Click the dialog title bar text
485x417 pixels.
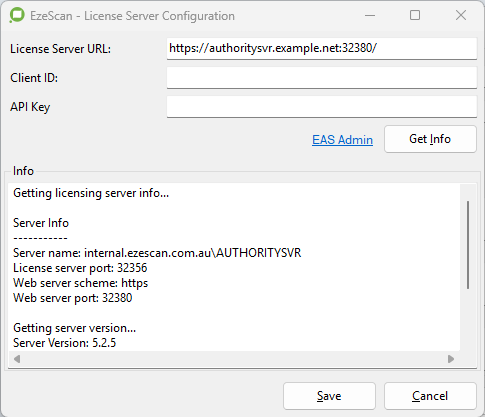coord(132,16)
